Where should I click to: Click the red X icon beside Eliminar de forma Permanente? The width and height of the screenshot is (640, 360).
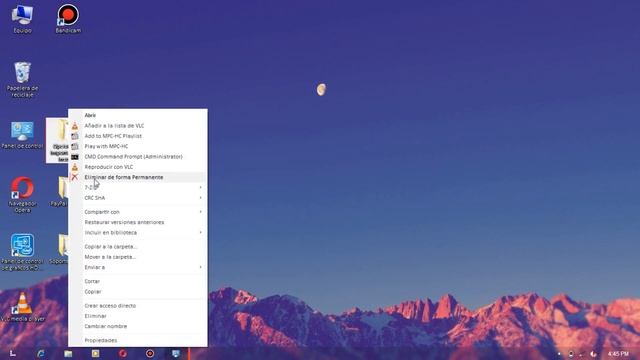(75, 177)
